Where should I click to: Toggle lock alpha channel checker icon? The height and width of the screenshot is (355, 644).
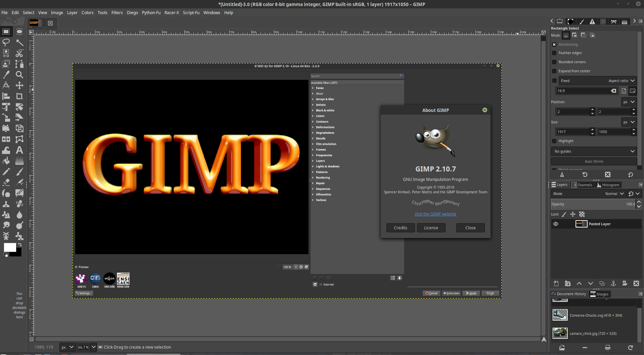click(x=582, y=214)
